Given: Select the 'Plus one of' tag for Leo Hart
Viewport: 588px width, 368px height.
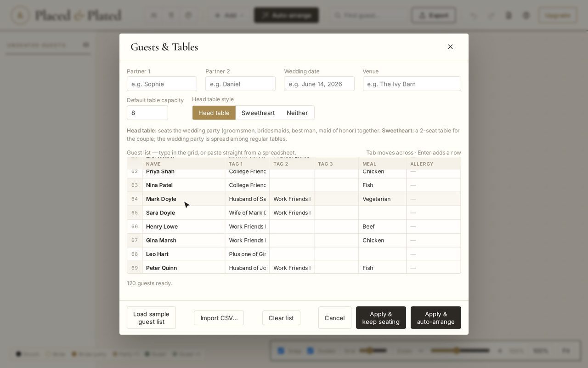Looking at the screenshot, I should [x=247, y=254].
